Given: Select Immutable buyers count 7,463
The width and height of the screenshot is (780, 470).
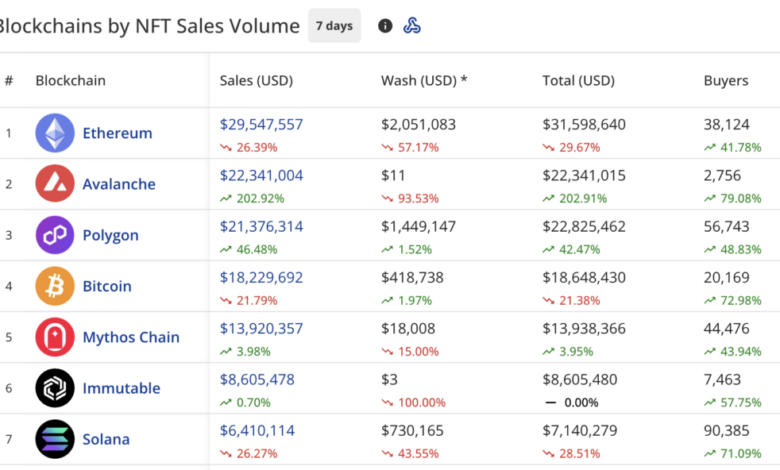Looking at the screenshot, I should click(x=722, y=380).
